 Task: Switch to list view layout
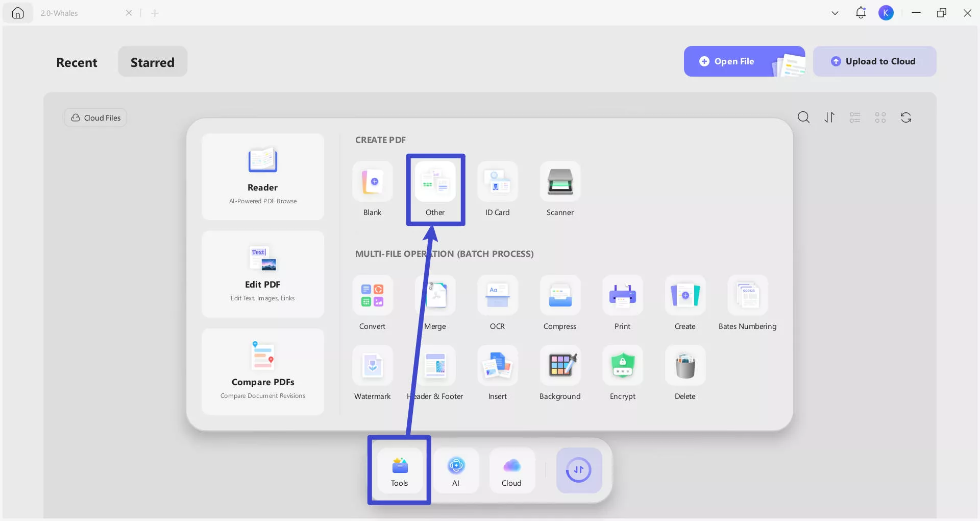pyautogui.click(x=854, y=117)
